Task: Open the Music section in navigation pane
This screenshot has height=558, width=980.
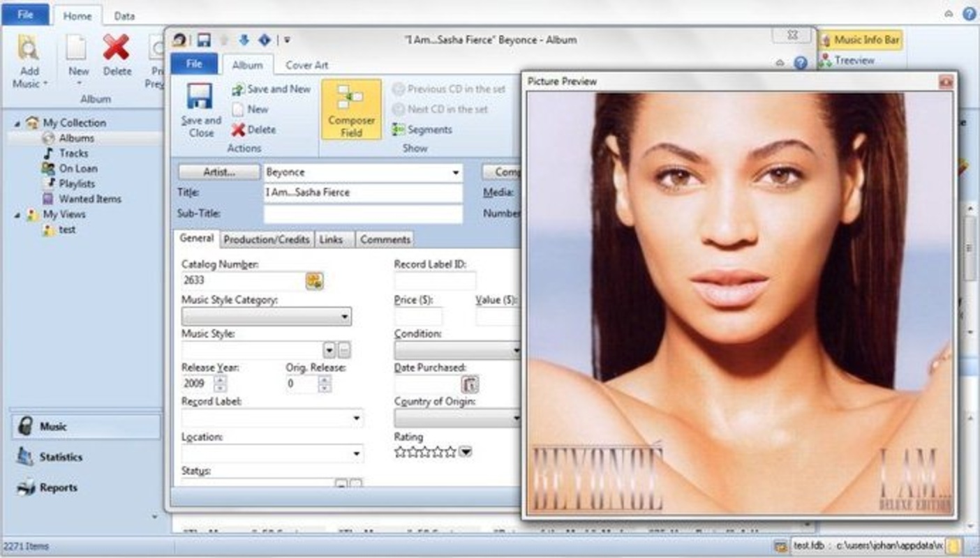Action: point(85,426)
